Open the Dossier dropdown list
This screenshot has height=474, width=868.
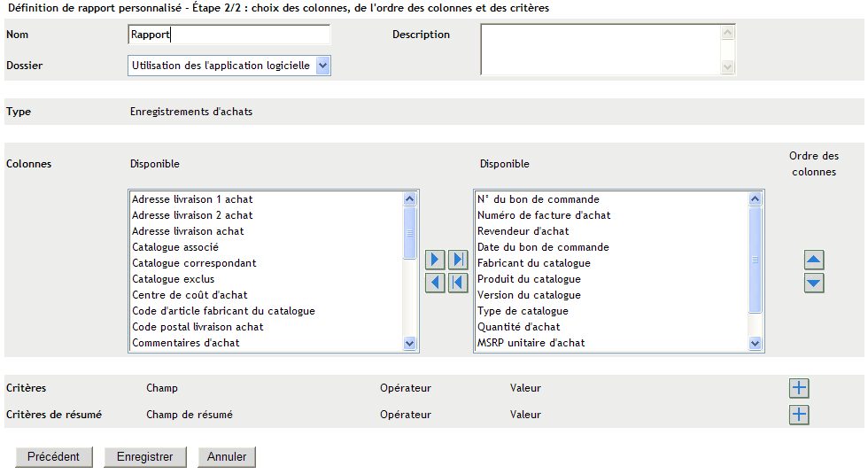[x=323, y=66]
